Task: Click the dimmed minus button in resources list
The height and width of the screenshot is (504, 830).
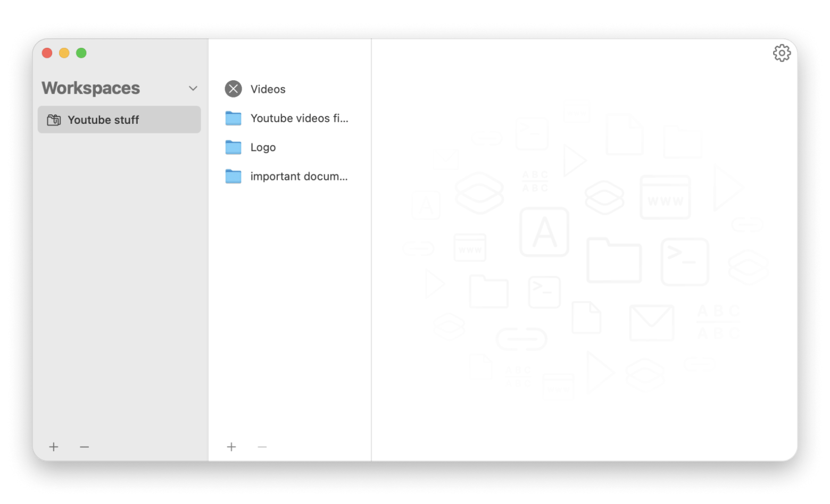Action: (x=262, y=447)
